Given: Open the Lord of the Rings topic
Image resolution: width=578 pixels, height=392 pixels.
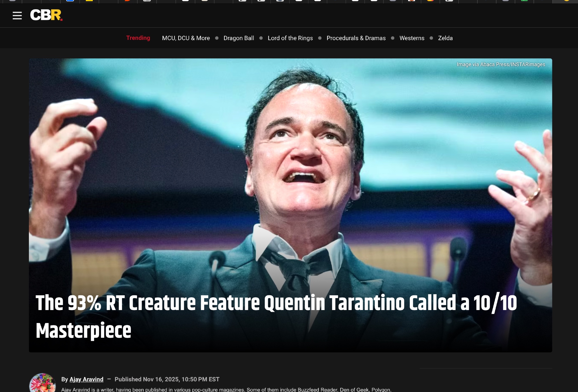Looking at the screenshot, I should coord(290,38).
